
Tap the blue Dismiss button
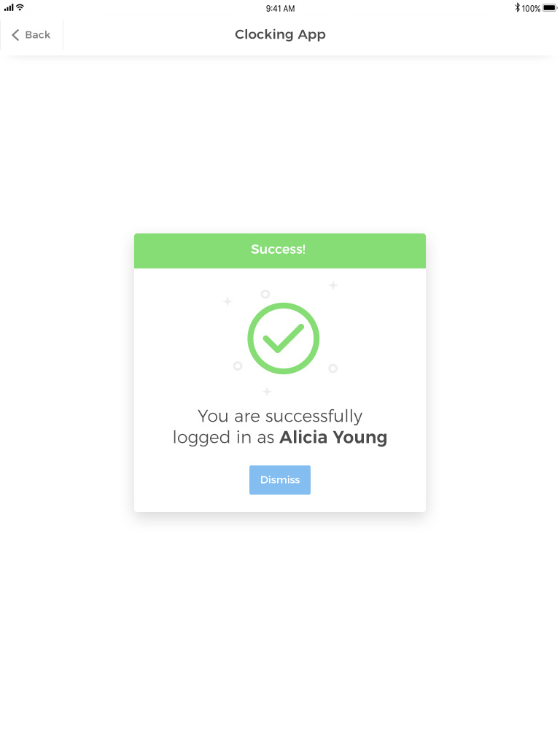pos(280,480)
